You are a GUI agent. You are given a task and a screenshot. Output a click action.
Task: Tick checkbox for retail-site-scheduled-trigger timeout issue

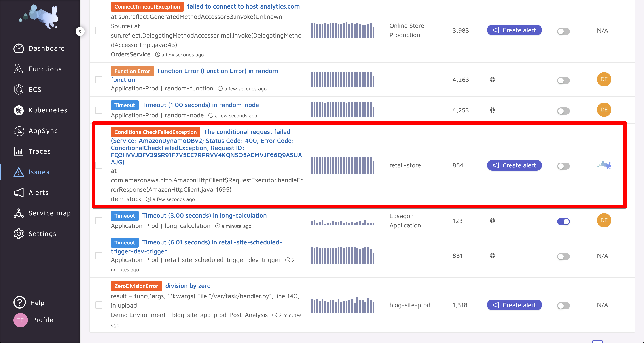click(x=99, y=256)
